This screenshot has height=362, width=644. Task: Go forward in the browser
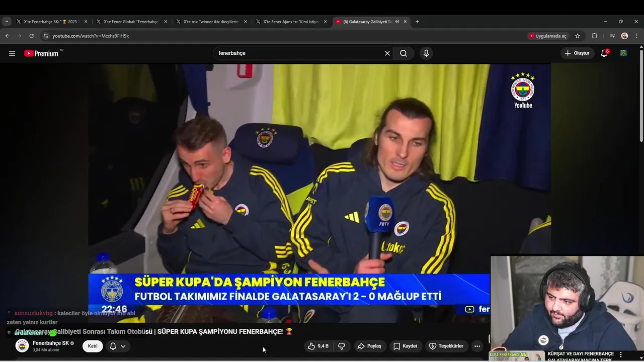pyautogui.click(x=19, y=36)
